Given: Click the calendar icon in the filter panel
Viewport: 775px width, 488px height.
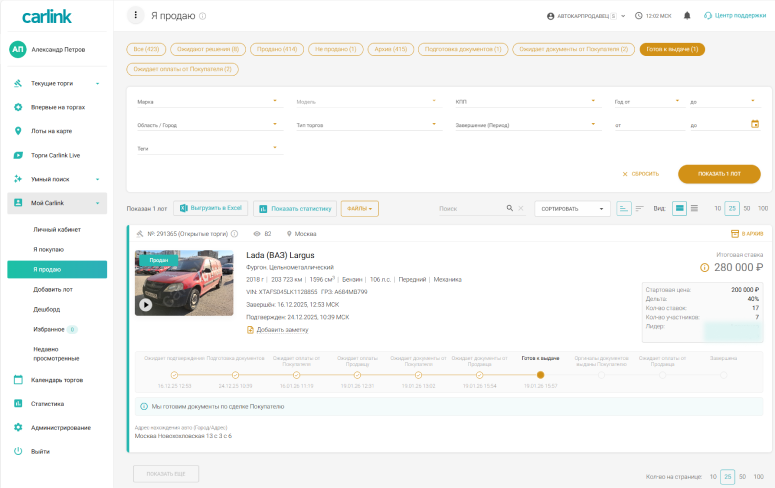Looking at the screenshot, I should tap(755, 124).
